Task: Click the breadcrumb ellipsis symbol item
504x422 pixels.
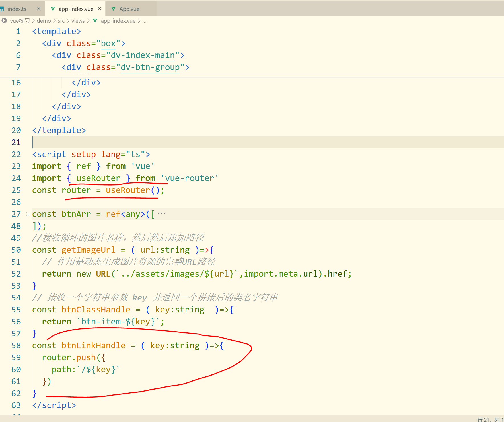Action: pos(144,21)
